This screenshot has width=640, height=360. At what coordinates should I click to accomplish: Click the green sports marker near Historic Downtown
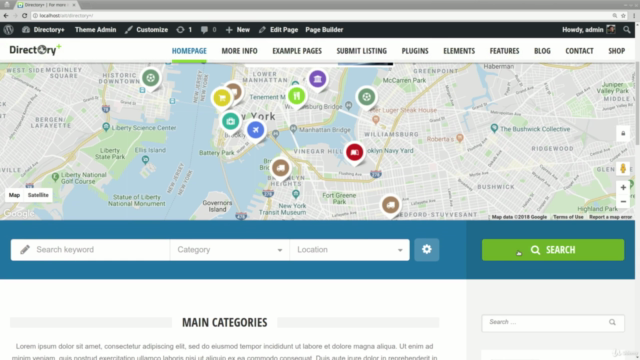151,78
